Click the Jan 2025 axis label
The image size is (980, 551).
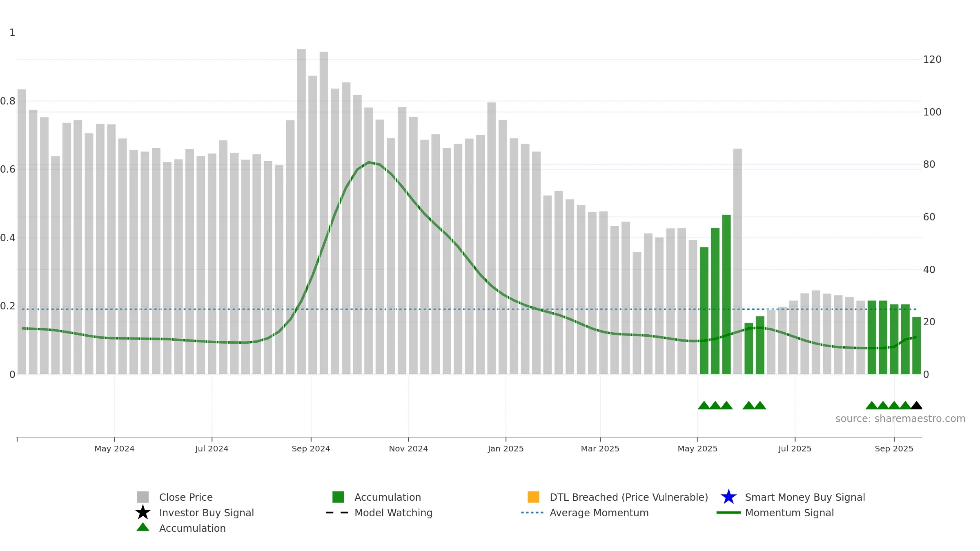[x=506, y=449]
